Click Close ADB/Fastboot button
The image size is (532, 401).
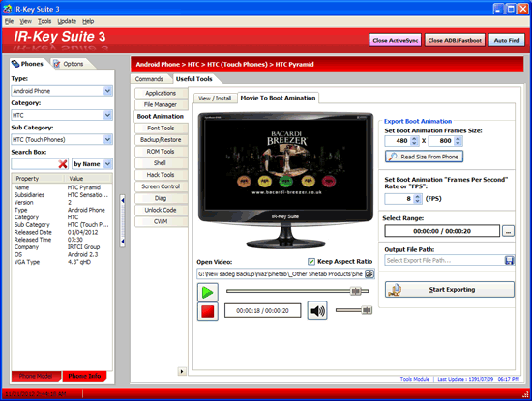tap(455, 40)
